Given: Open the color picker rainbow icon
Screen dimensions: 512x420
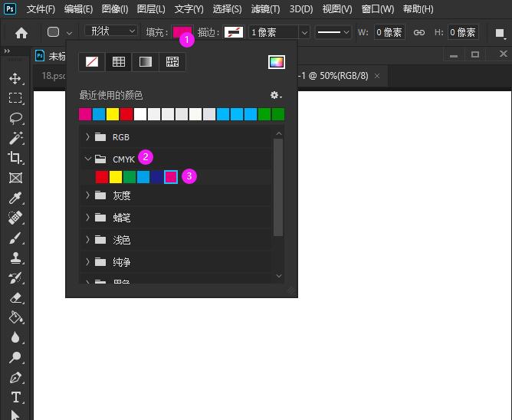Looking at the screenshot, I should [x=276, y=62].
